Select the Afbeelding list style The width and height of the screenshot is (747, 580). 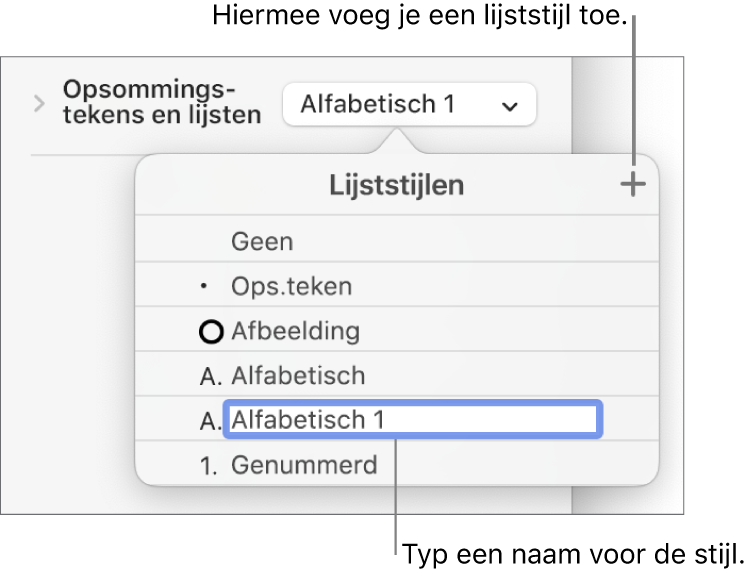295,331
